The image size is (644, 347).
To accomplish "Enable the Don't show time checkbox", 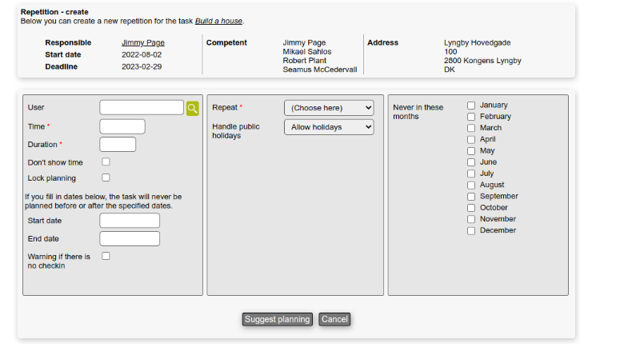I will 106,162.
